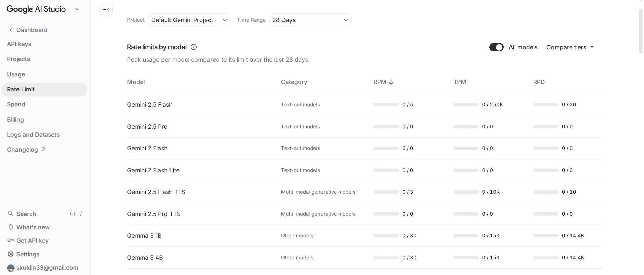Screen dimensions: 644x275
Task: Sort by the Model column header
Action: point(136,82)
